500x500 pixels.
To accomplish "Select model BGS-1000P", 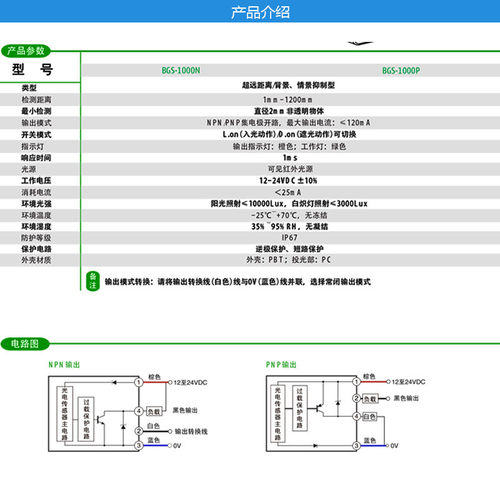I will coord(401,71).
